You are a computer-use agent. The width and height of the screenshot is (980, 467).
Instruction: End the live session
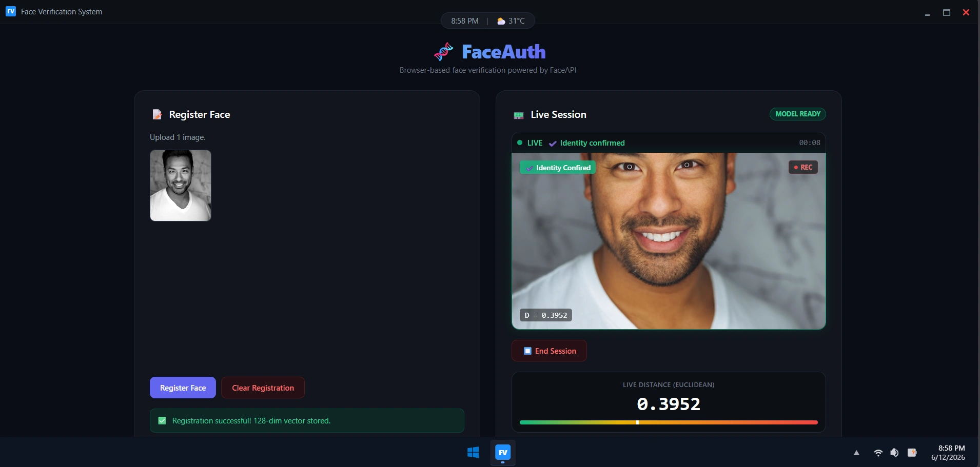[x=549, y=351]
